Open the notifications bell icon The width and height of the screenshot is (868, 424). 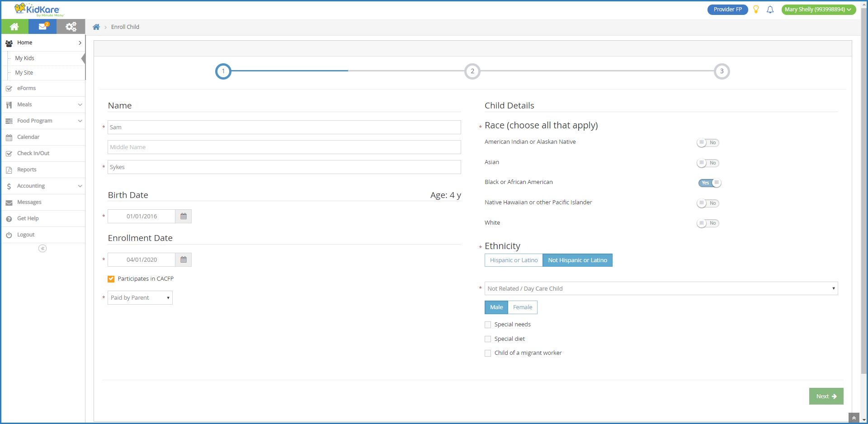coord(770,9)
